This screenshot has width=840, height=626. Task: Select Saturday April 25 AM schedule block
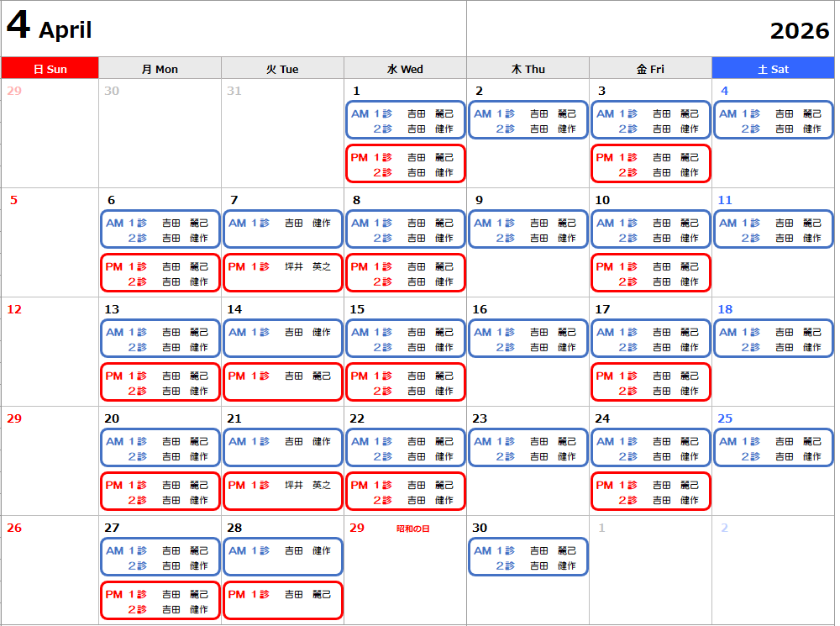(x=773, y=448)
